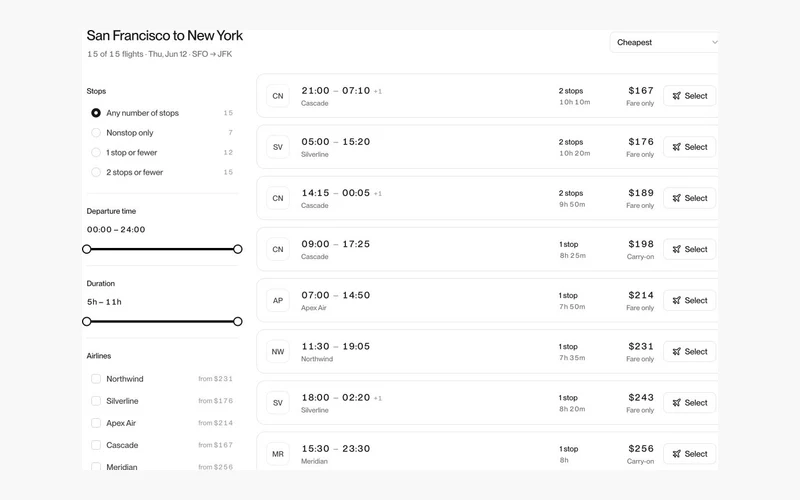Viewport: 800px width, 500px height.
Task: Select the $176 Silverline flight
Action: [x=689, y=147]
